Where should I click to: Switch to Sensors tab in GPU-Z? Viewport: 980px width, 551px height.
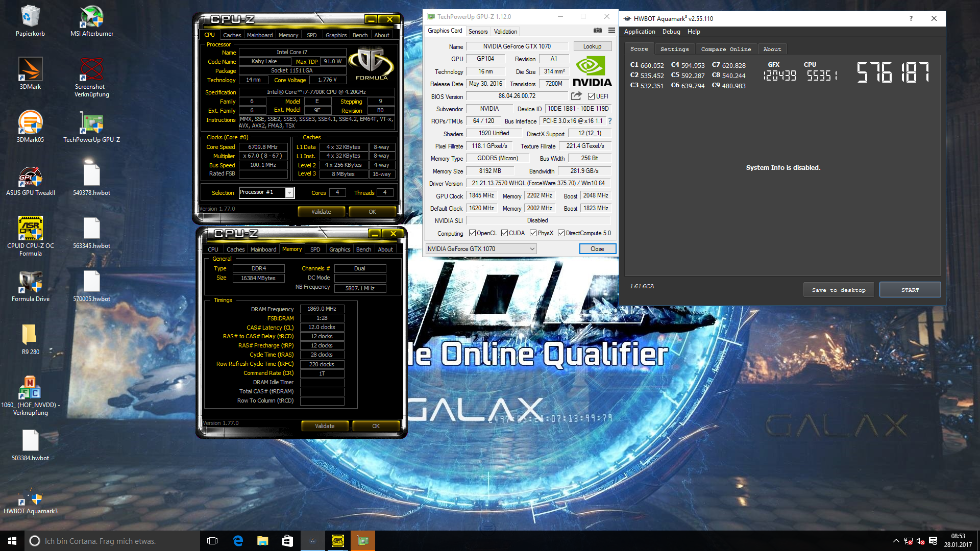[x=478, y=31]
